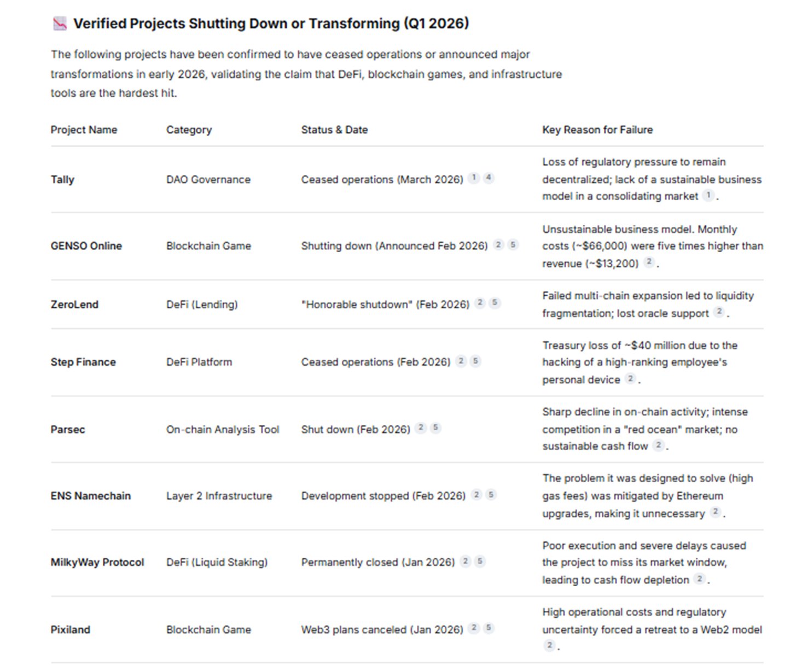
Task: Open citation 4 beside Tally's Ceased operations status
Action: point(489,178)
